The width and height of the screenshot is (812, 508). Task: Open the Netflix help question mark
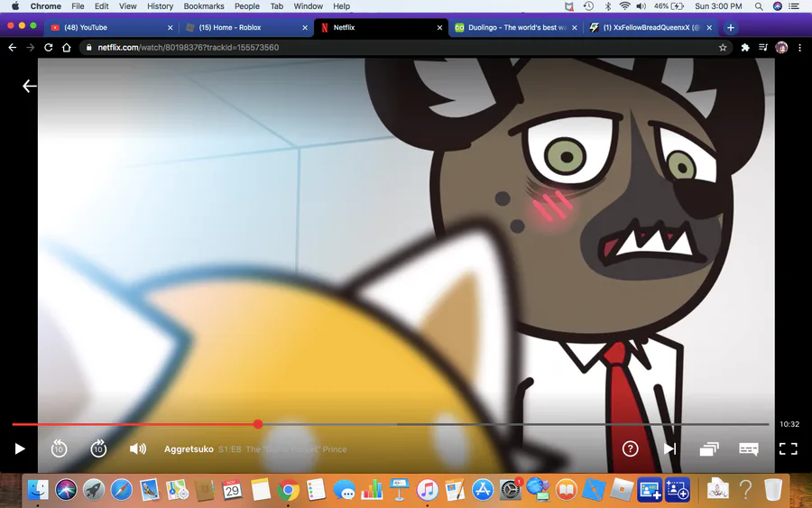[630, 448]
